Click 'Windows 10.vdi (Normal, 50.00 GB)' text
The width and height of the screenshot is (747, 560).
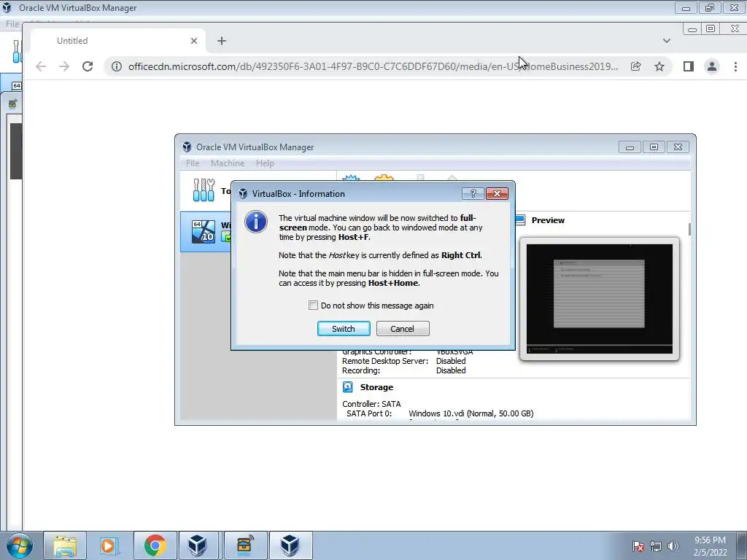[x=471, y=413]
